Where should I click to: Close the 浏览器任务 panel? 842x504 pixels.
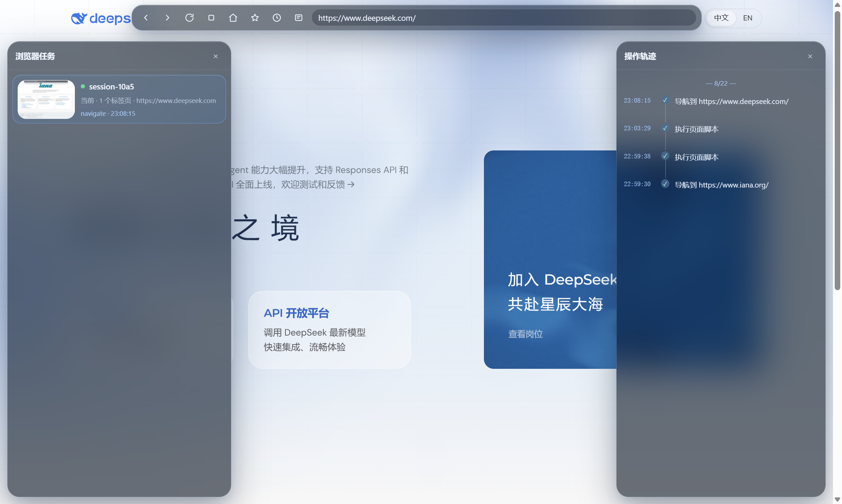click(x=216, y=56)
